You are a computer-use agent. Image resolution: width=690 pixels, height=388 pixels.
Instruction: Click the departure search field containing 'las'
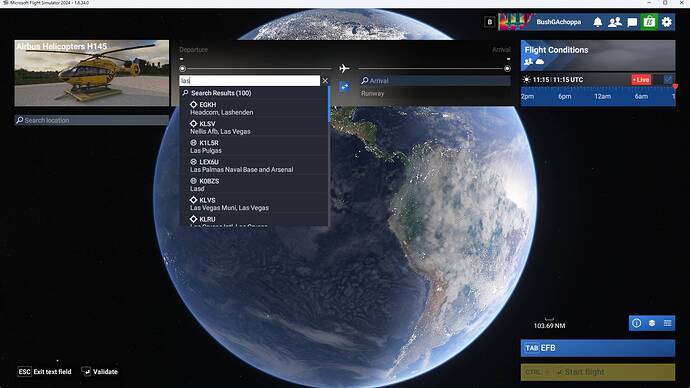point(250,81)
